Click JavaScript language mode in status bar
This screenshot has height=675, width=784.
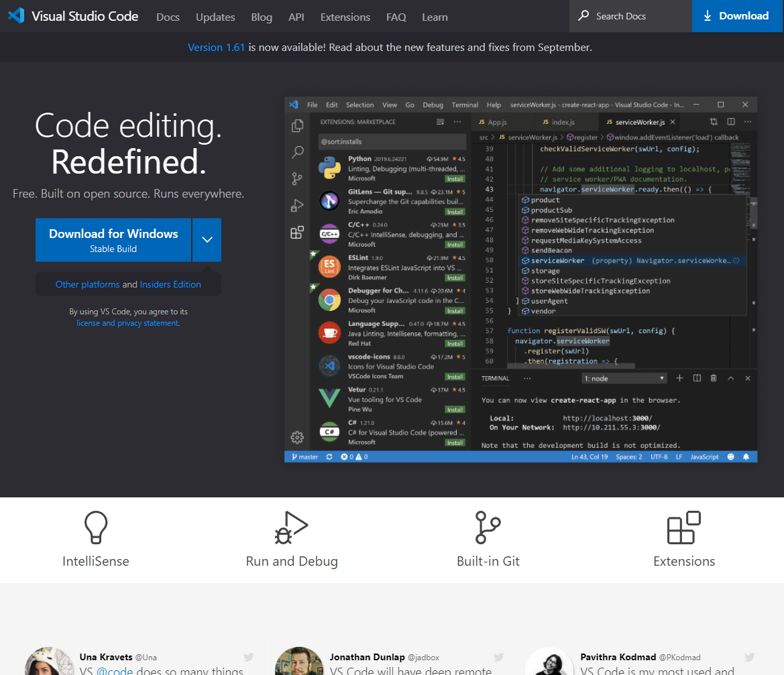coord(704,456)
